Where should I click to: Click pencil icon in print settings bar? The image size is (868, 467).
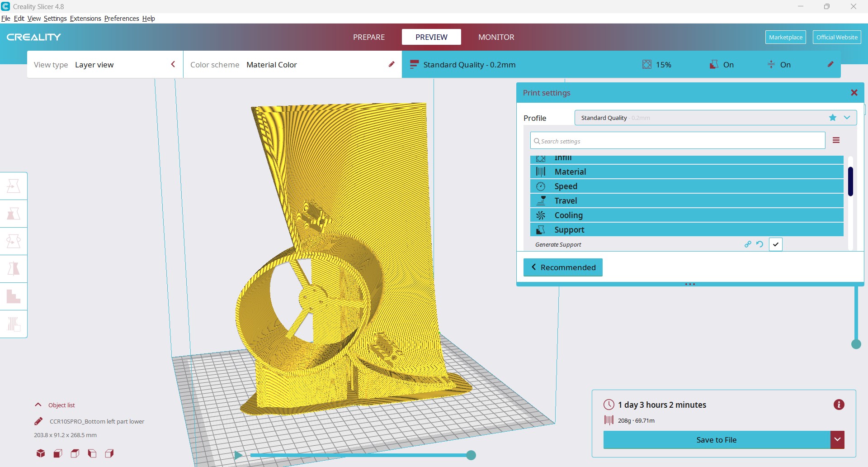(830, 64)
